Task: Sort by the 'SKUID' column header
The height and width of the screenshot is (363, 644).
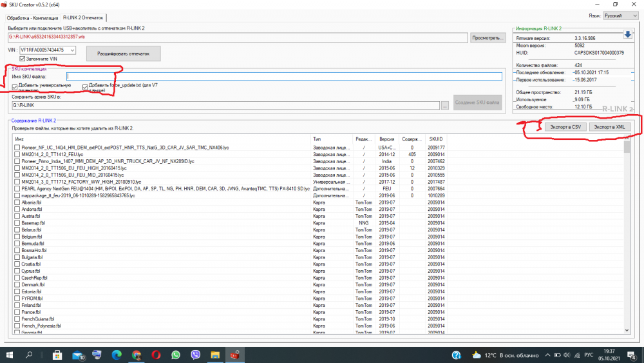Action: coord(436,139)
